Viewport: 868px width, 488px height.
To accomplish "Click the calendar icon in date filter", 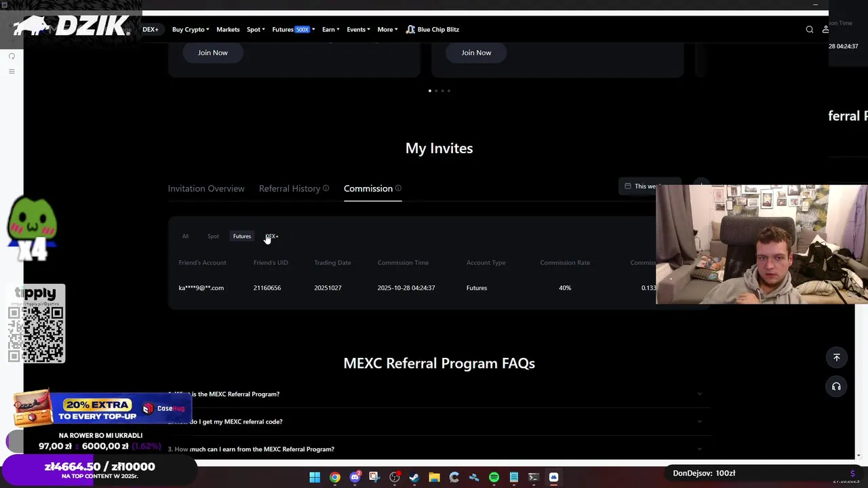I will 628,186.
